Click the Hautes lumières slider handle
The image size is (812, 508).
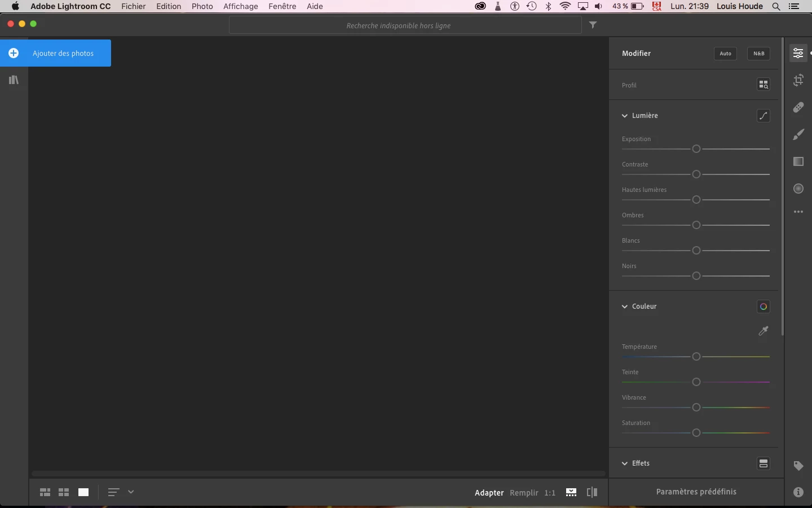(696, 200)
